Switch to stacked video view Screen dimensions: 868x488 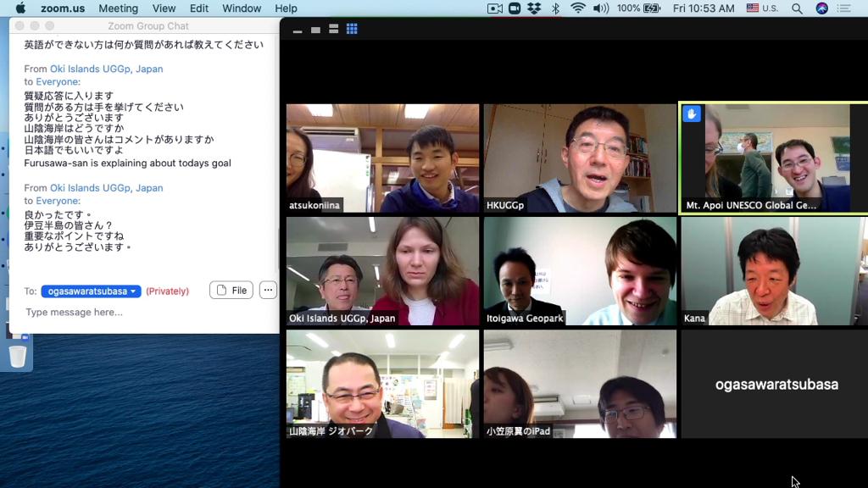tap(333, 30)
